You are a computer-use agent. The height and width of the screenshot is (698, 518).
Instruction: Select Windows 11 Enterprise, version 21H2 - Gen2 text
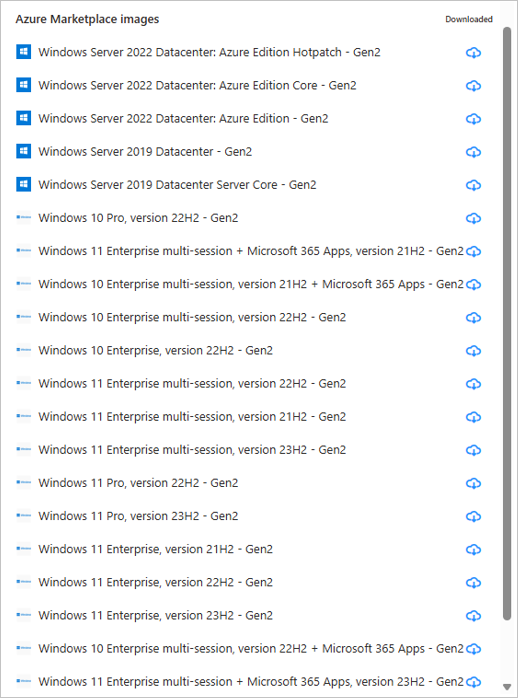click(x=155, y=549)
